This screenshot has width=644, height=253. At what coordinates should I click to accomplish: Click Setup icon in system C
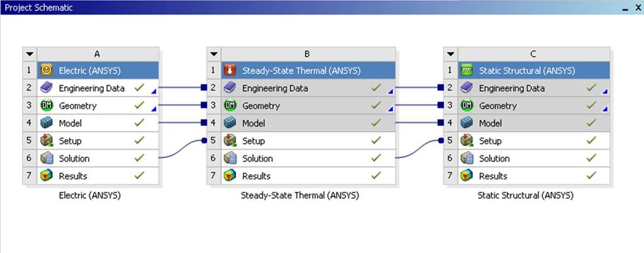click(x=467, y=141)
